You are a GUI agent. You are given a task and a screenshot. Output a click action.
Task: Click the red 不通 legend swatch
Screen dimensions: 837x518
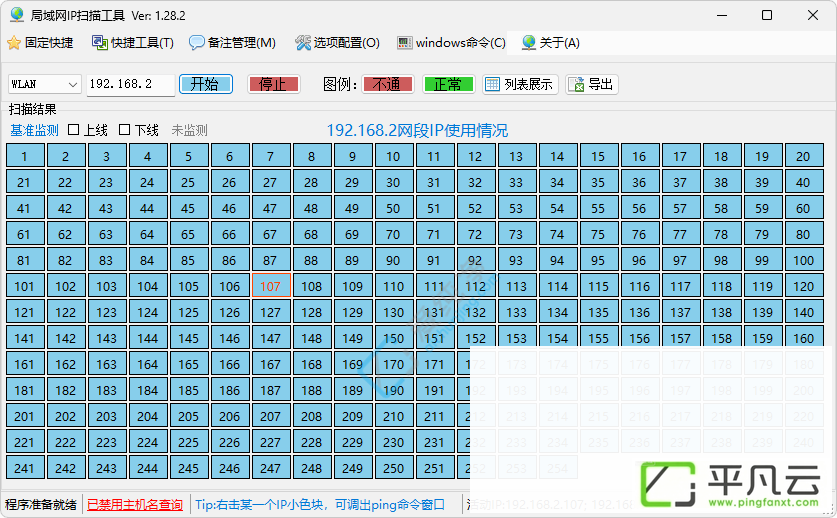tap(388, 84)
